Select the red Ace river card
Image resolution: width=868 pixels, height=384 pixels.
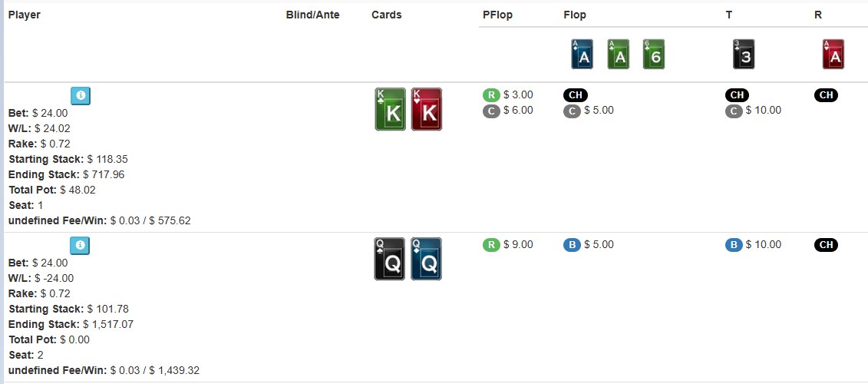point(833,55)
